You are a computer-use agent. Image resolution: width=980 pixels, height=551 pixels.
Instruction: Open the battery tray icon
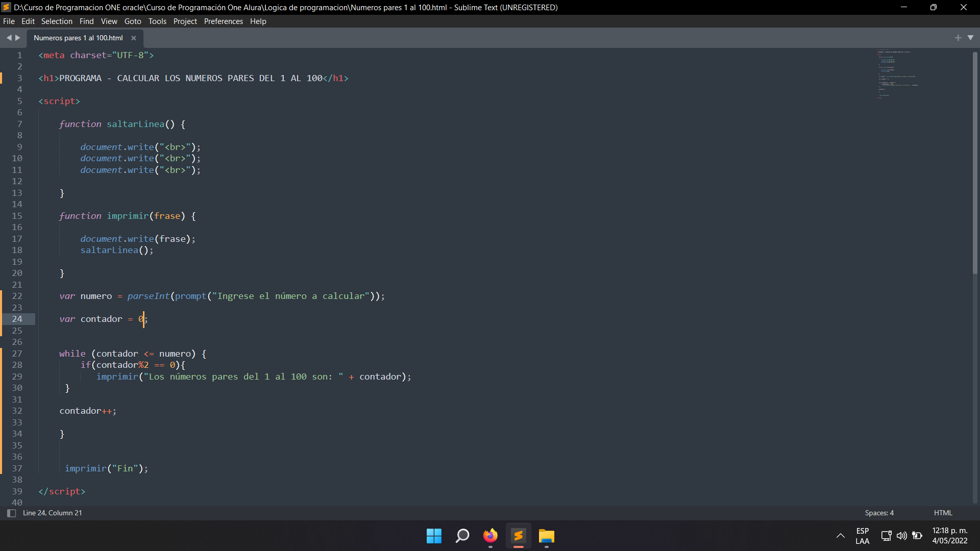[917, 536]
